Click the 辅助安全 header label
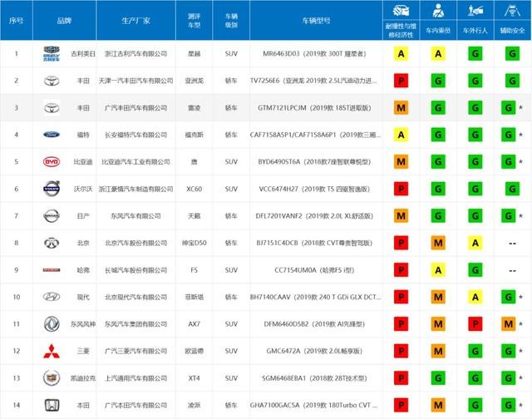This screenshot has width=532, height=419. [x=512, y=31]
